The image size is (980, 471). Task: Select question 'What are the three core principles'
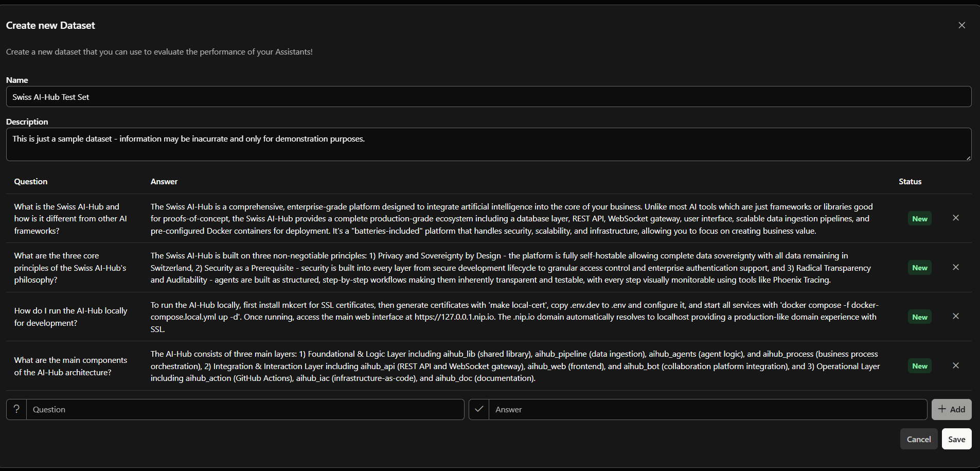coord(70,268)
